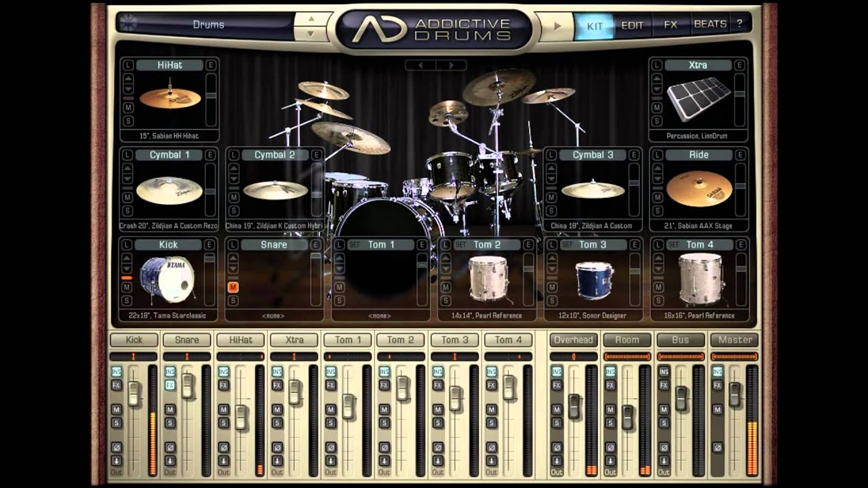Toggle the Kick channel INS button
868x488 pixels.
pyautogui.click(x=116, y=371)
